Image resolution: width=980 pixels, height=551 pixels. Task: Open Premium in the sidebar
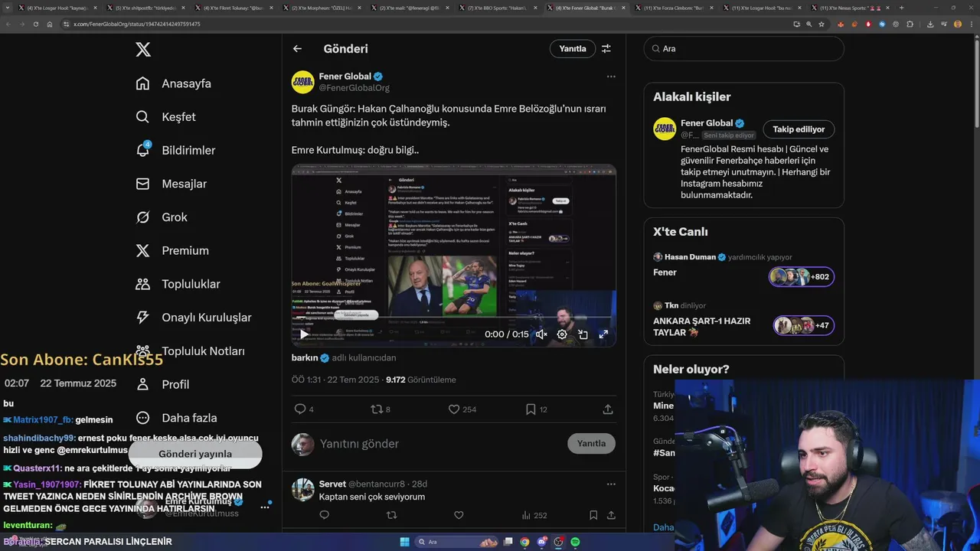click(x=172, y=250)
